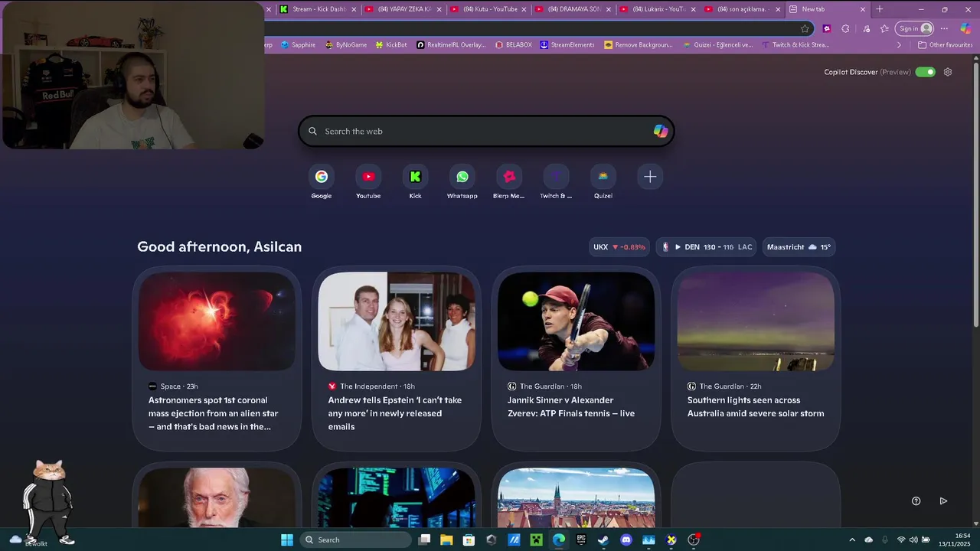Open StreamElements bookmark
Screen dimensions: 980x551
[567, 45]
